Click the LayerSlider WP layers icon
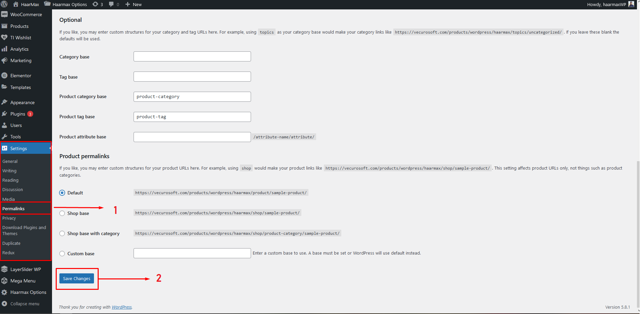Viewport: 644px width, 314px height. [4, 269]
